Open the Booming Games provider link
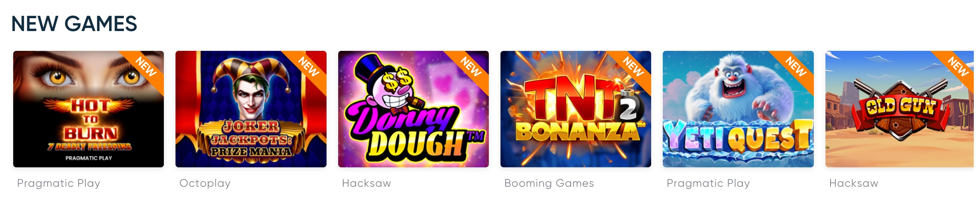The image size is (980, 198). 549,183
